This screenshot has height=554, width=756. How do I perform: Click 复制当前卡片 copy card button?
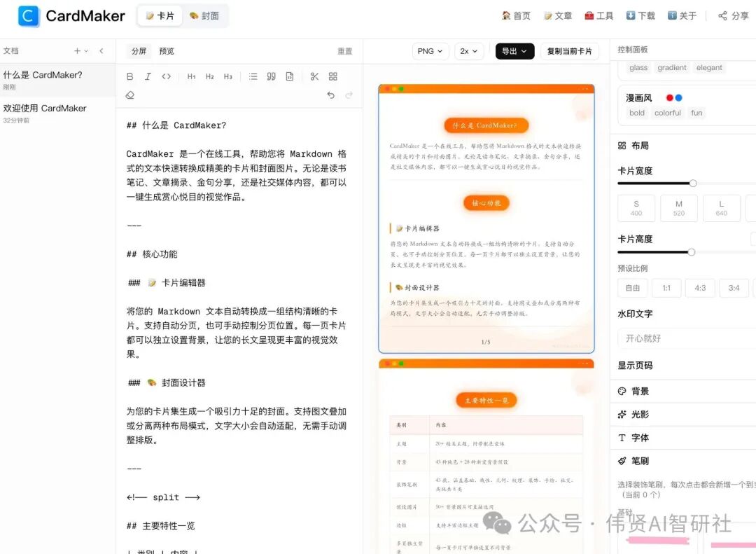[x=569, y=51]
